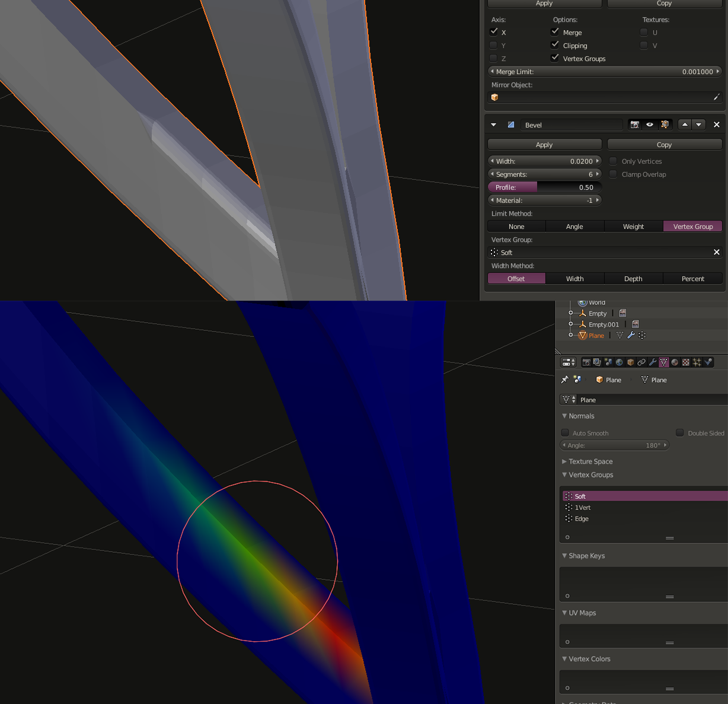Open the Particles properties tab (sparkles icon)

(x=697, y=362)
